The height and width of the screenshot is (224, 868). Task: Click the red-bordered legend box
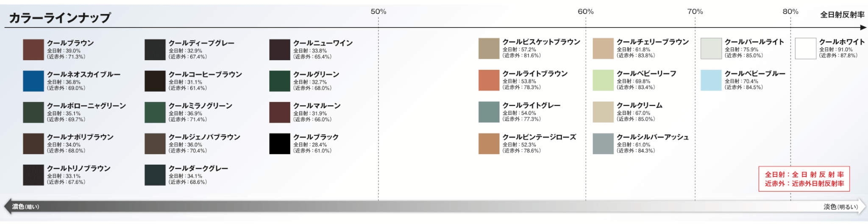(804, 179)
